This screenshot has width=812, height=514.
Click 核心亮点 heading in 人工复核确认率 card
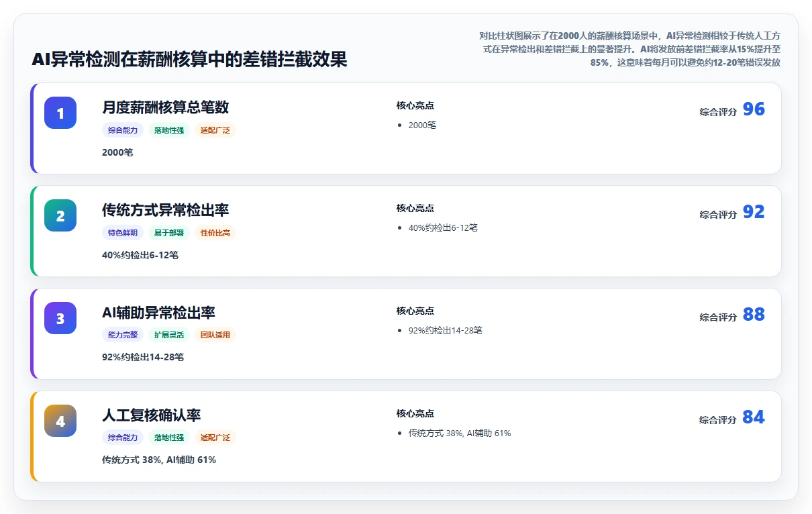pos(415,413)
